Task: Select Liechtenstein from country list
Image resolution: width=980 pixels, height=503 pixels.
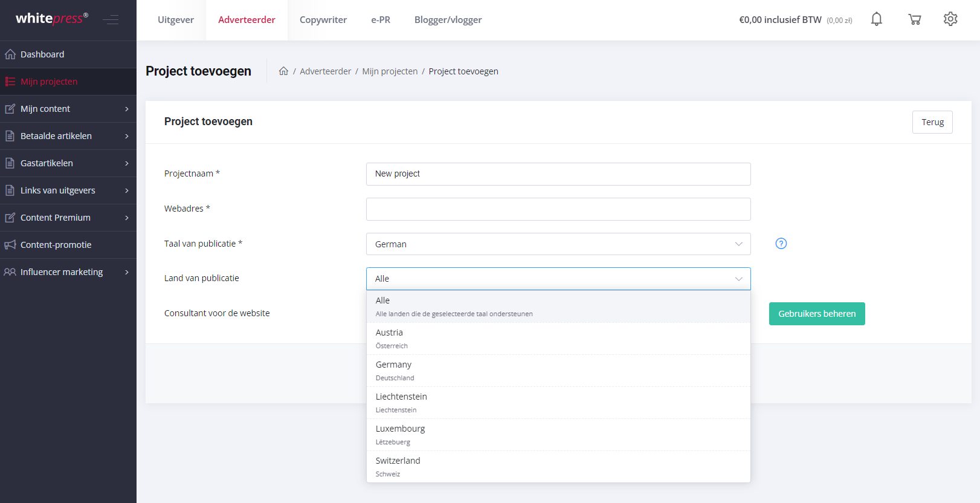Action: [558, 403]
